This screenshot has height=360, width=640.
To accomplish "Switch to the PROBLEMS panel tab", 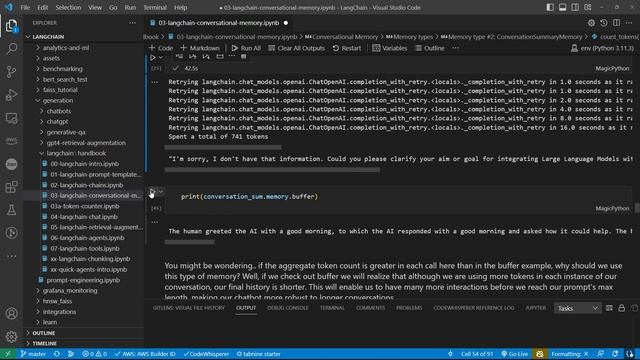I will tap(409, 308).
